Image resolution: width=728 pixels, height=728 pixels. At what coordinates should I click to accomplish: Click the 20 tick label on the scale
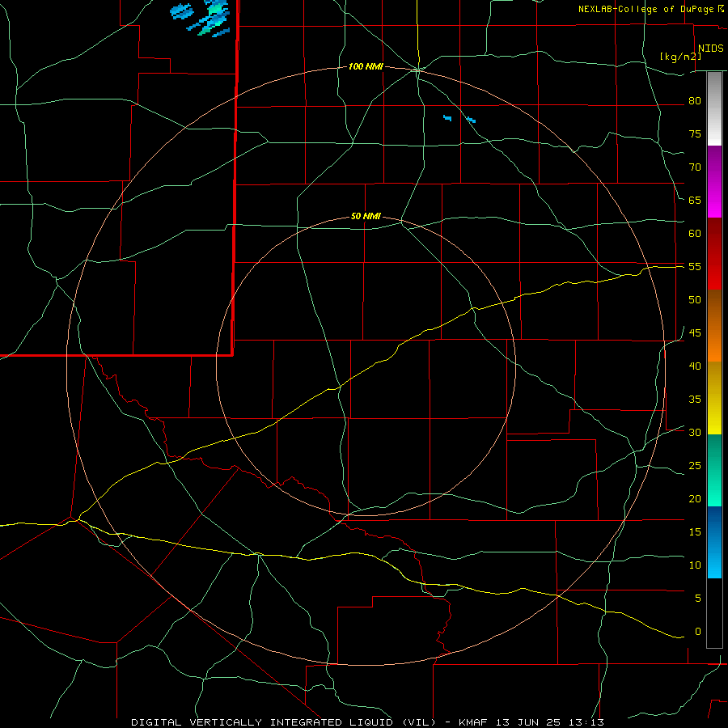(695, 498)
